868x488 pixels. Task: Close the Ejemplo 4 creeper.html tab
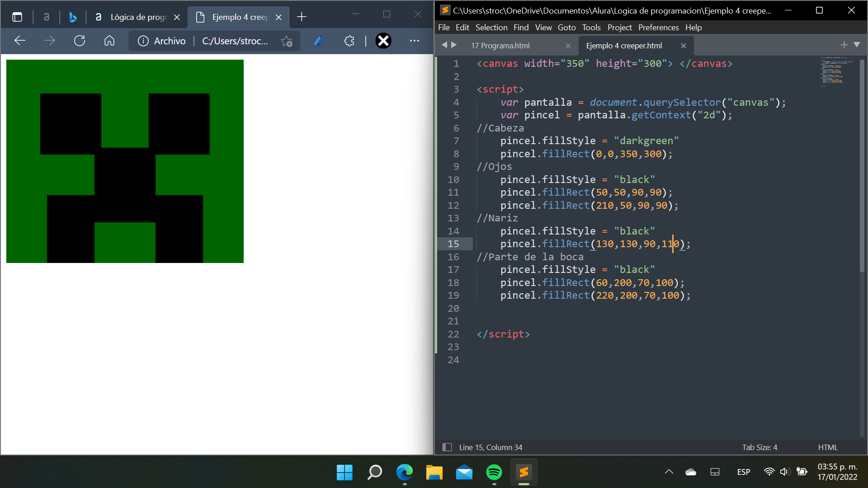coord(684,46)
